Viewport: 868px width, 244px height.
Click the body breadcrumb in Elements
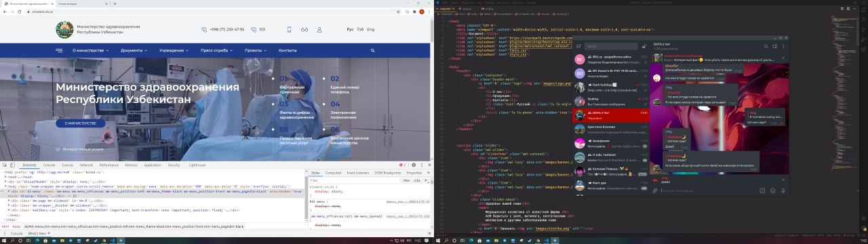click(x=16, y=226)
